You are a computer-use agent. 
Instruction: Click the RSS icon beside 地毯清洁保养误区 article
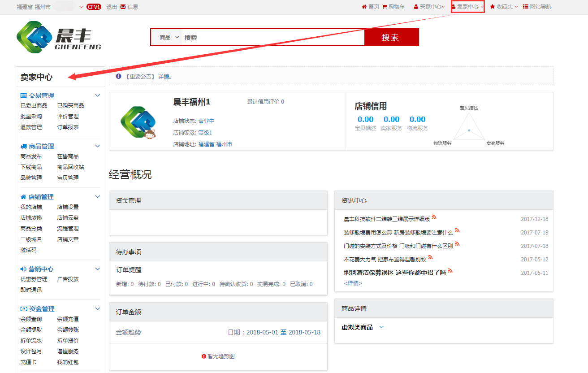(x=450, y=271)
